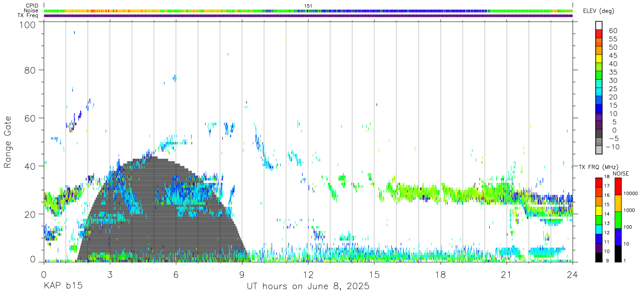Click the x-axis tick label '12'
Viewport: 644px width, 297px height.
tap(308, 274)
